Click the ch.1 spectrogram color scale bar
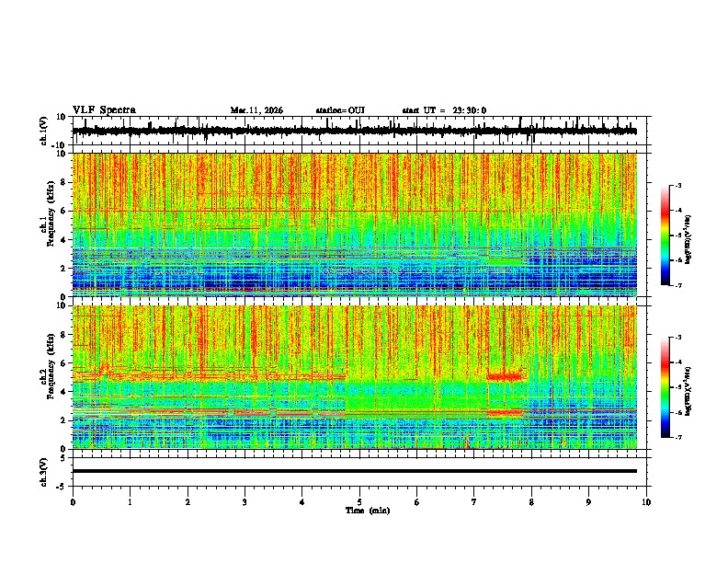 (665, 236)
